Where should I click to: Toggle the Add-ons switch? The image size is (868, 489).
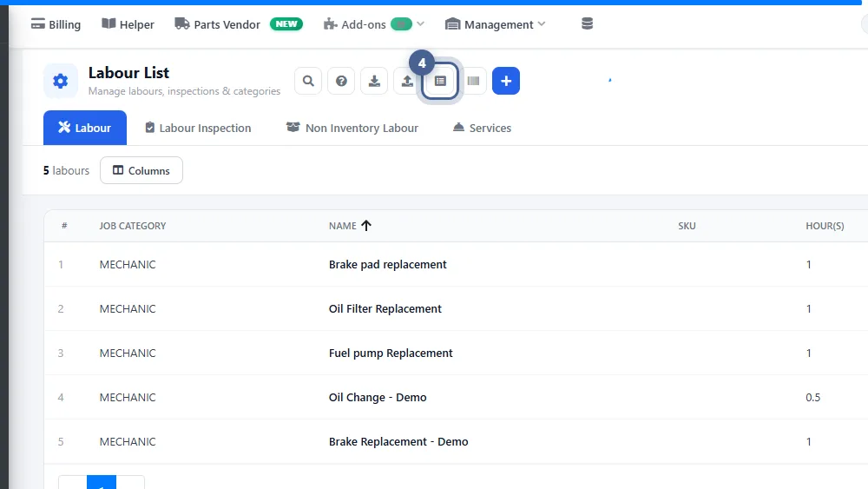(401, 23)
